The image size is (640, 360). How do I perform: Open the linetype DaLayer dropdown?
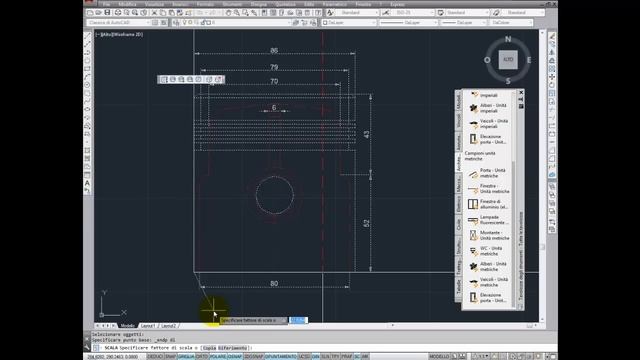[409, 22]
